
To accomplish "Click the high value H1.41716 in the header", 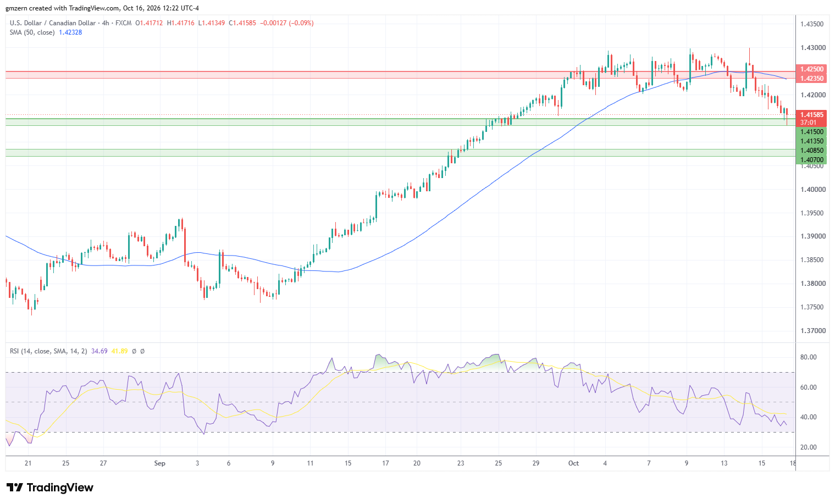I will point(180,23).
